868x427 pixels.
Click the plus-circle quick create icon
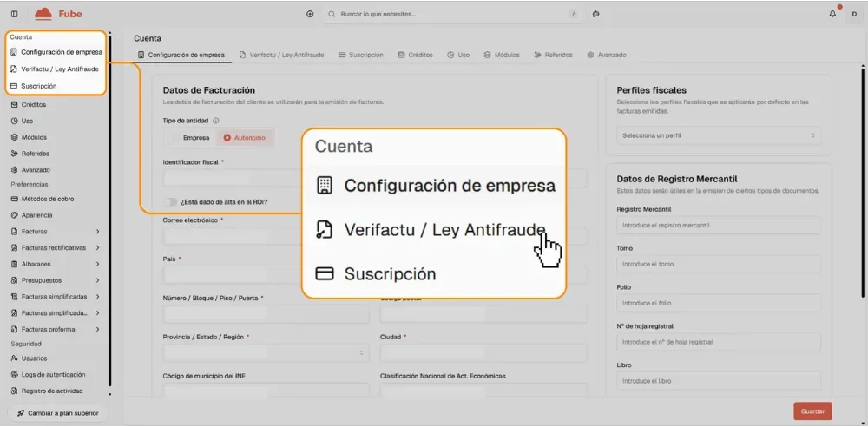310,14
